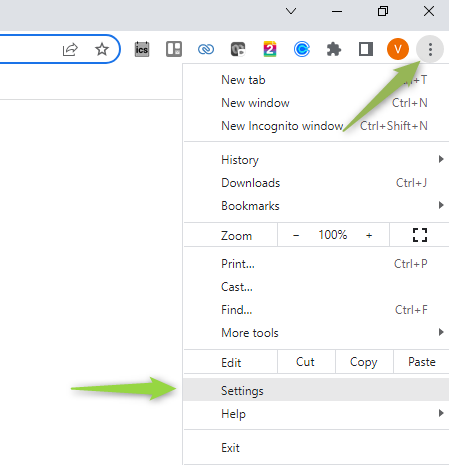449x465 pixels.
Task: Click the Paste button in Edit row
Action: (421, 362)
